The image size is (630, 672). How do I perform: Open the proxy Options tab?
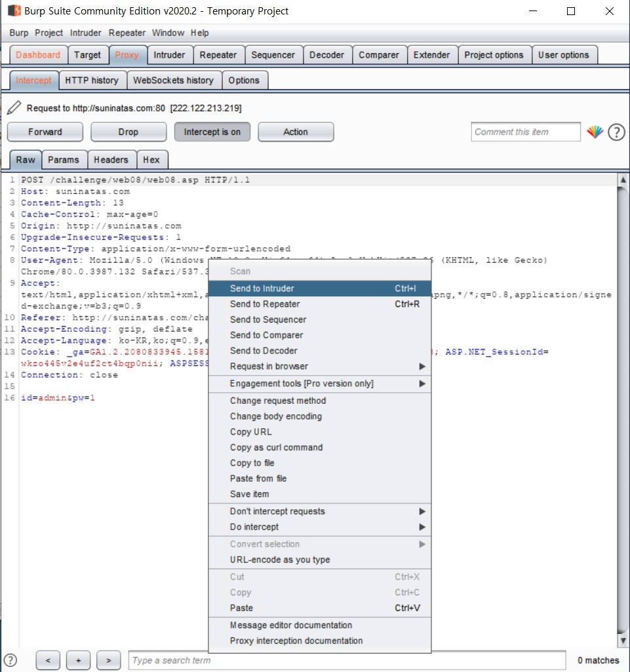pyautogui.click(x=244, y=80)
